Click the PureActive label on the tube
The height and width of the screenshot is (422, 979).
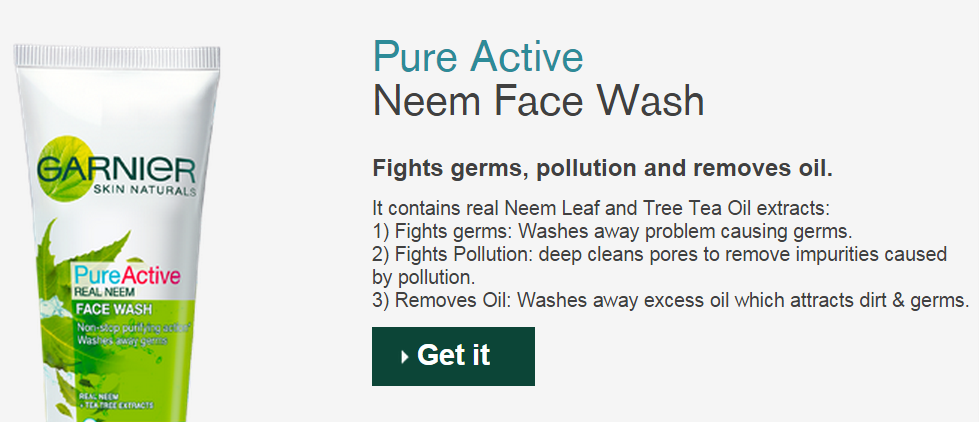(127, 275)
